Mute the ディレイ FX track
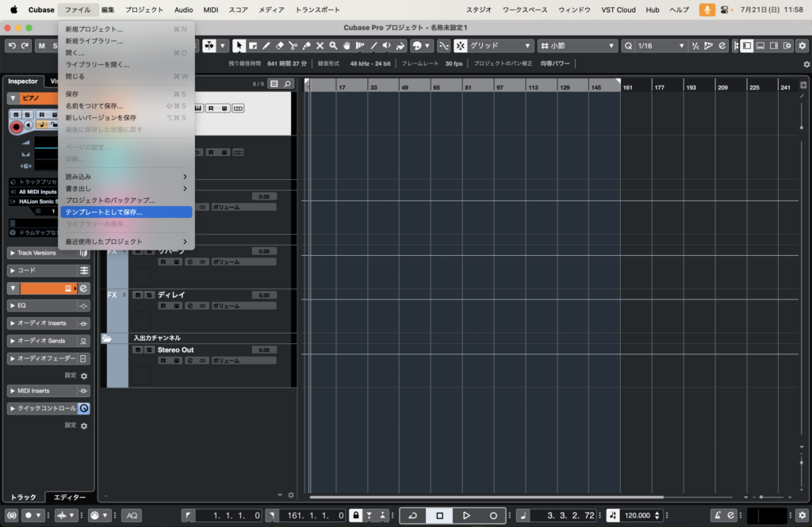Viewport: 812px width, 527px height. (137, 295)
